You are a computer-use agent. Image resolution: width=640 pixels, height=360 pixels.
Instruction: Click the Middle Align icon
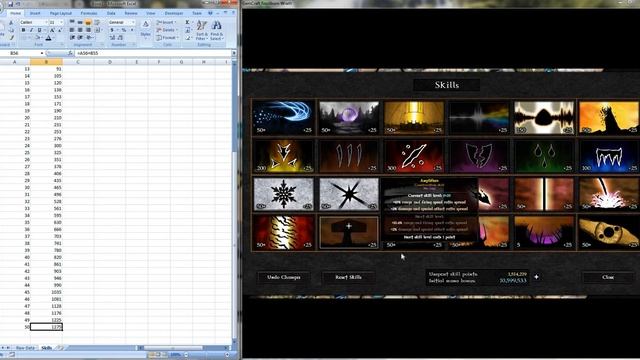coord(80,22)
